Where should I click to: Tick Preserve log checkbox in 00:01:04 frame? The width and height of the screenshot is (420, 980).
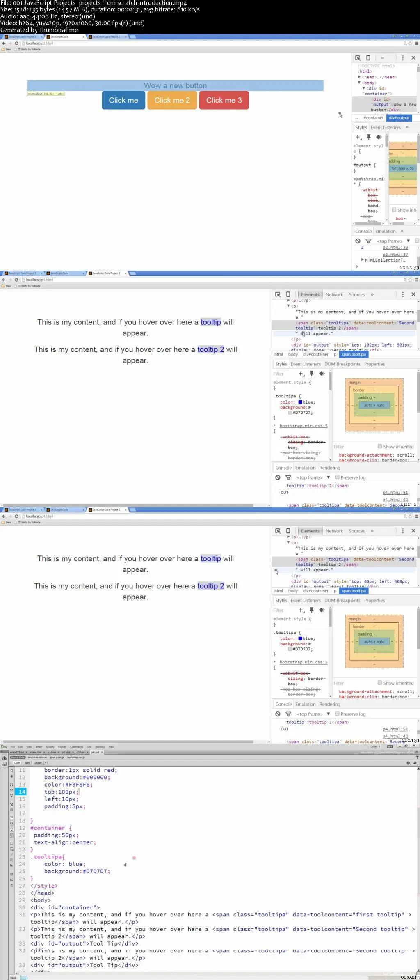(x=337, y=477)
